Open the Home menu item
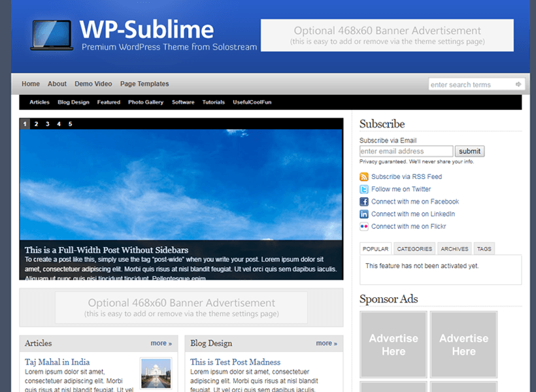536x392 pixels. tap(31, 84)
